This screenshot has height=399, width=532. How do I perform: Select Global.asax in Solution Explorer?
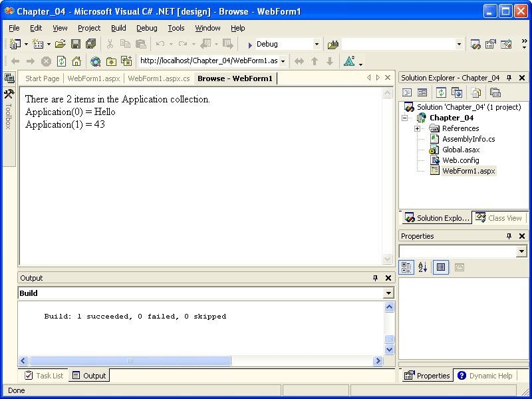click(460, 150)
